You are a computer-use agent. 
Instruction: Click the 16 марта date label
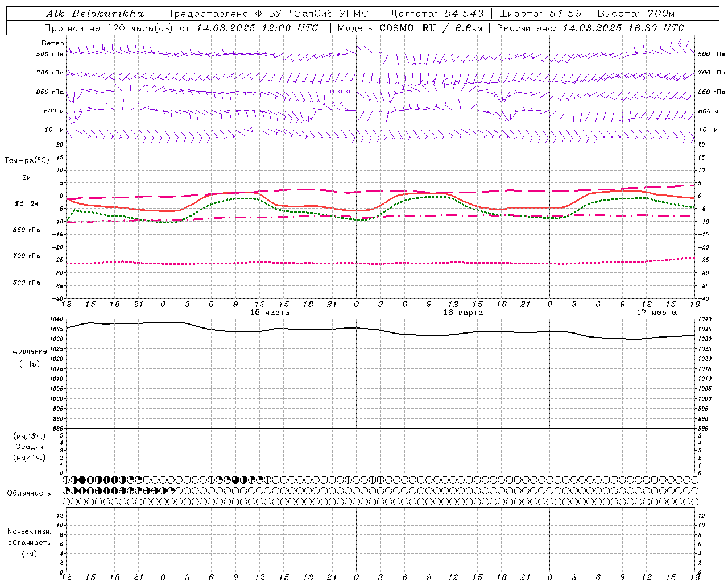[x=463, y=313]
